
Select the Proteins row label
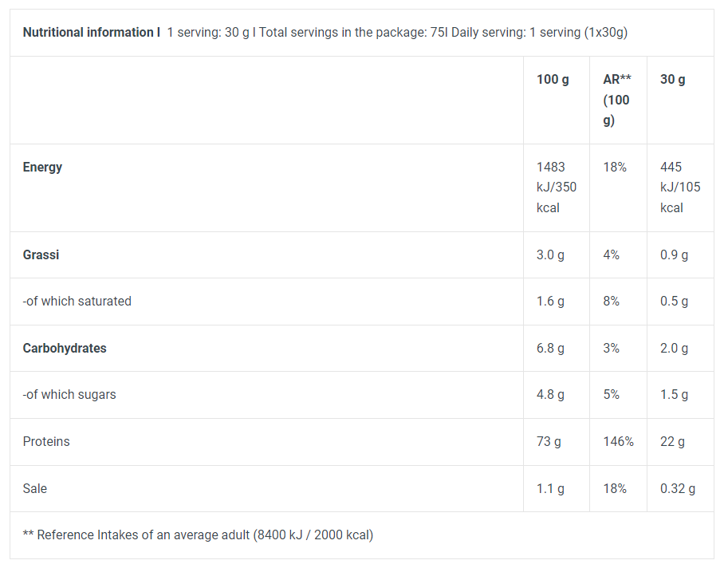pos(46,441)
